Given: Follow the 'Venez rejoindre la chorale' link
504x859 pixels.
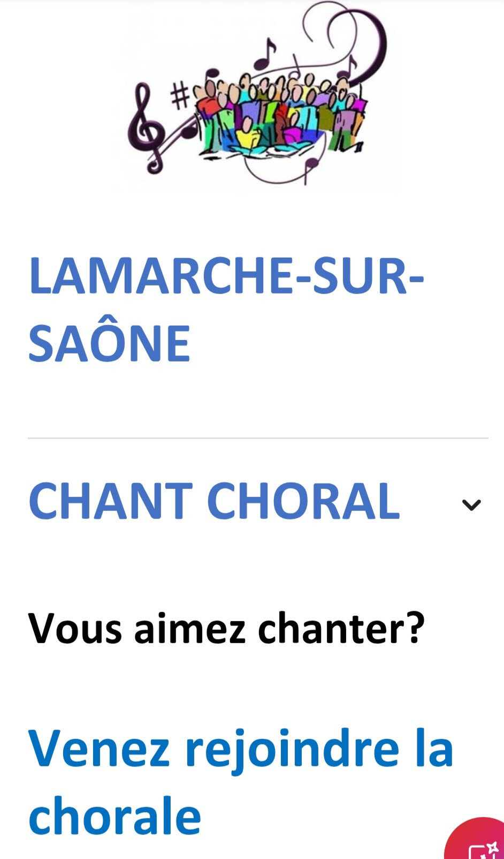Looking at the screenshot, I should pyautogui.click(x=241, y=782).
